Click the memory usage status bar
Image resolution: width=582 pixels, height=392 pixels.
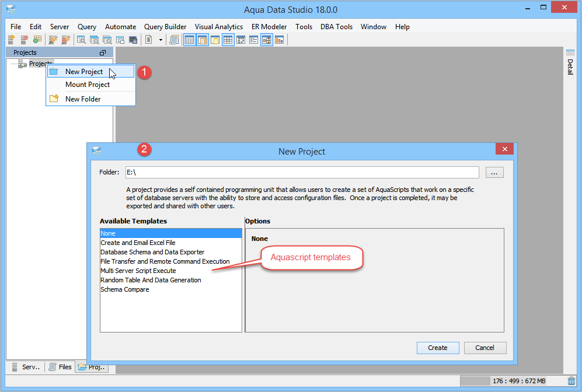point(512,381)
